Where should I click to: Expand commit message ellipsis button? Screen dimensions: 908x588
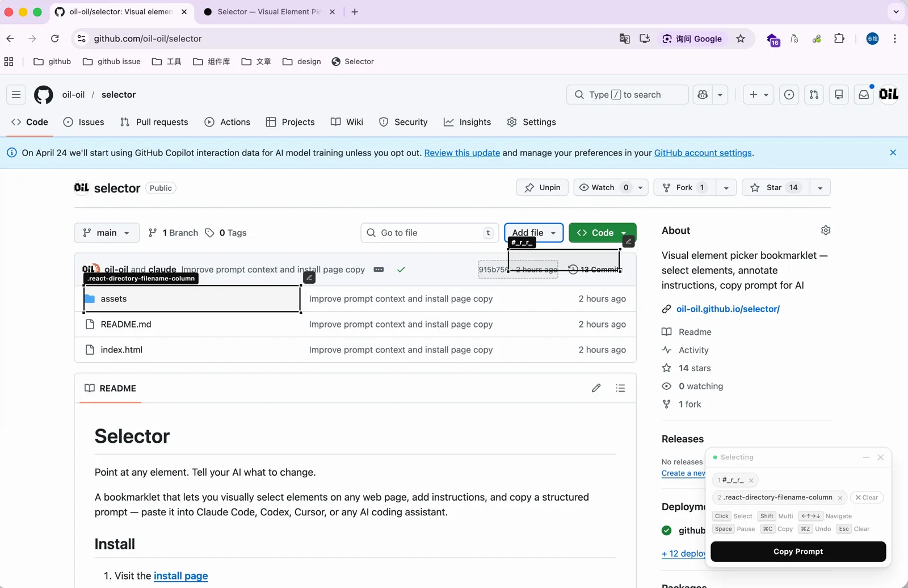379,270
